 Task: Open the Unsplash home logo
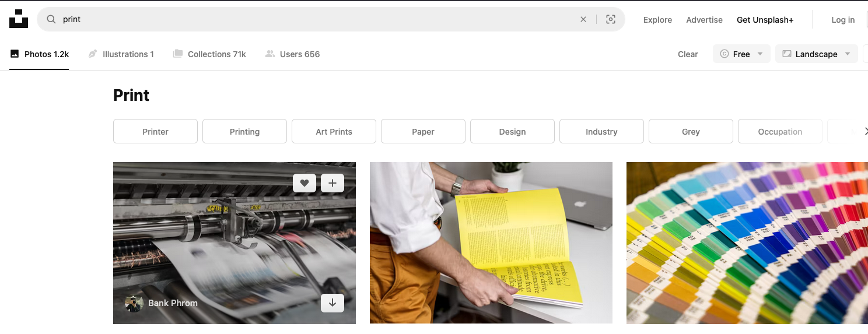tap(19, 19)
